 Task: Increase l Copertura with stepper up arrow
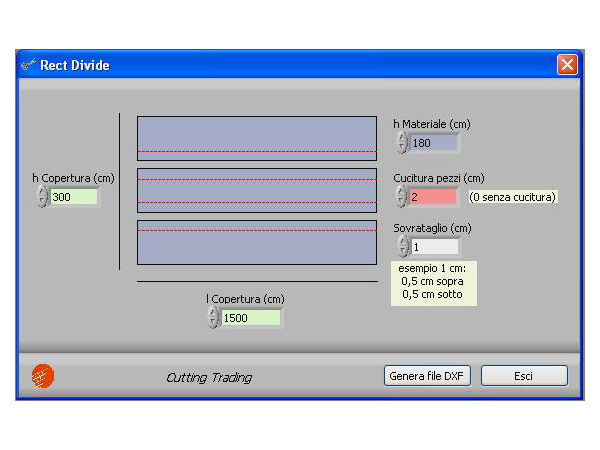213,312
